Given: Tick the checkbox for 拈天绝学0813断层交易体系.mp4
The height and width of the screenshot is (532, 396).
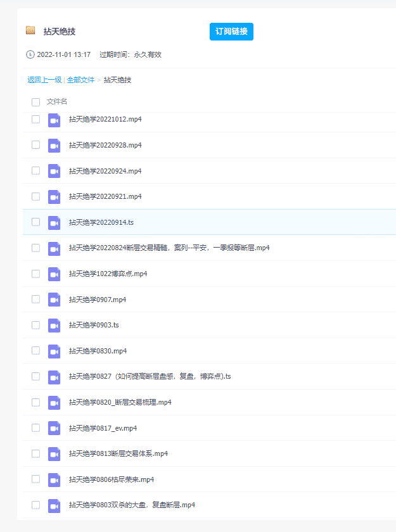Looking at the screenshot, I should click(x=35, y=453).
